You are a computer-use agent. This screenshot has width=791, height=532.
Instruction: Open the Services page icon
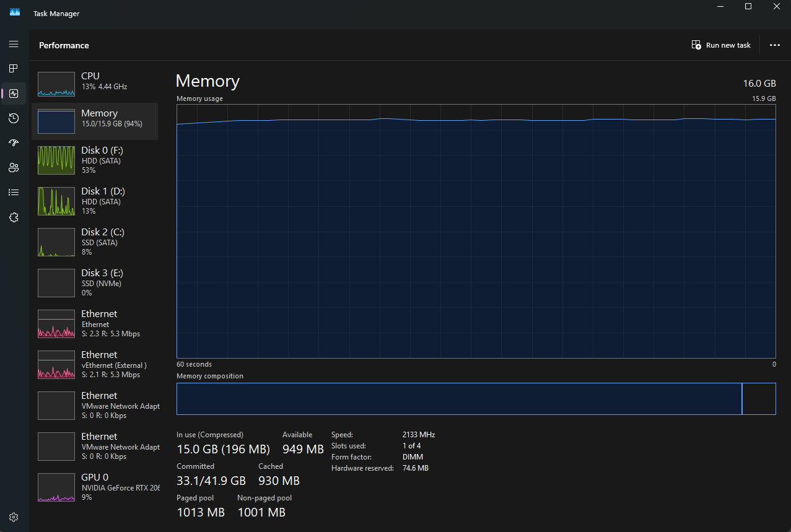pos(14,217)
